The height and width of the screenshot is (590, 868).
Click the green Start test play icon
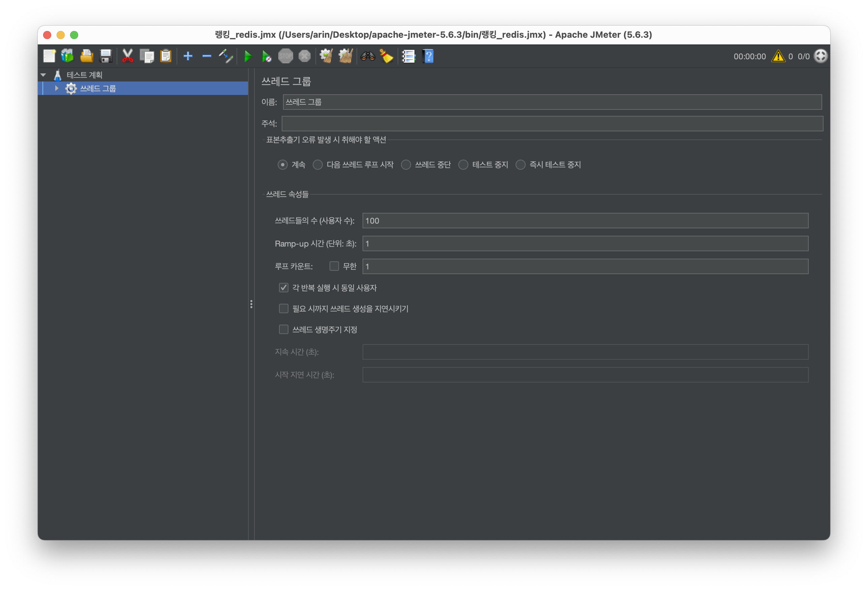click(248, 56)
